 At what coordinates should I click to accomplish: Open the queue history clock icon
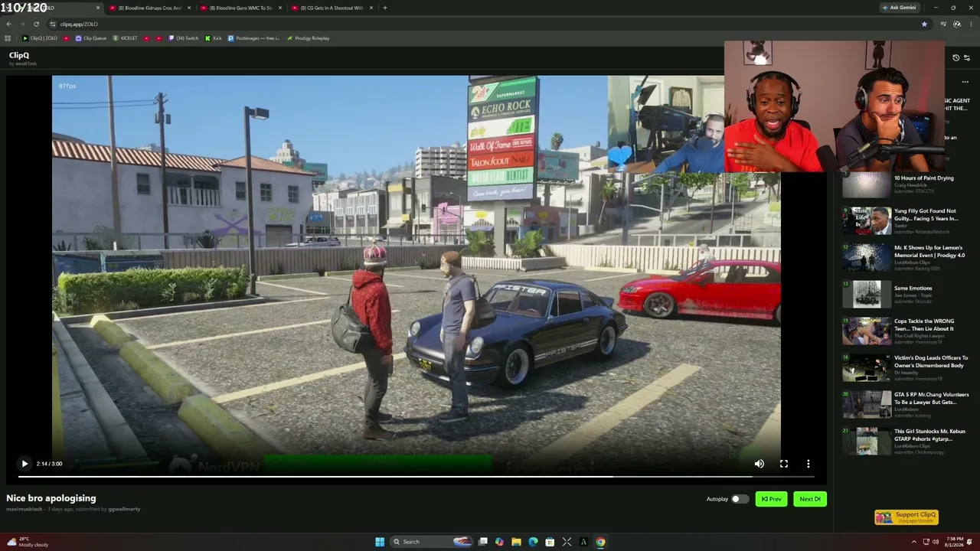(x=955, y=58)
